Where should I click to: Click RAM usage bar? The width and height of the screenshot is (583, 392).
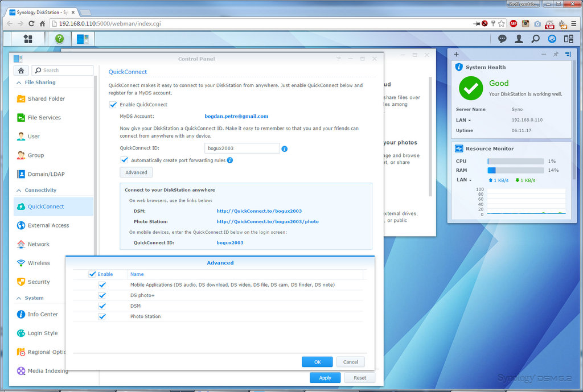click(x=516, y=170)
